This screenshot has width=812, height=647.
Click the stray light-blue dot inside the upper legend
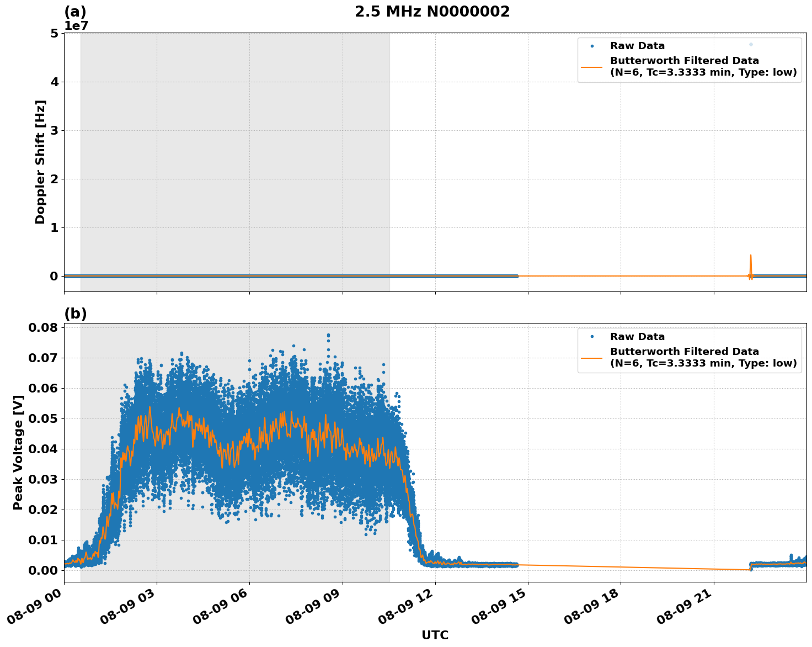point(750,44)
